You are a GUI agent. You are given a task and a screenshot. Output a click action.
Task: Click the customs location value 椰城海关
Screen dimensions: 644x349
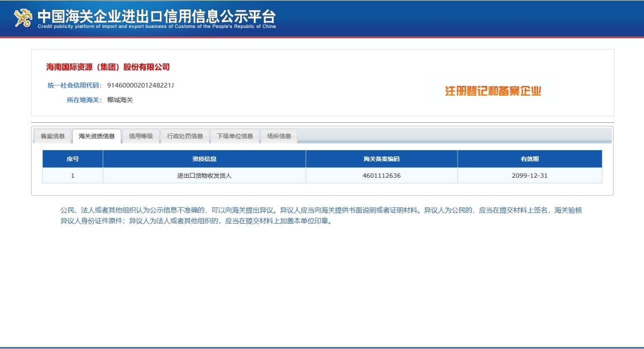pos(120,100)
